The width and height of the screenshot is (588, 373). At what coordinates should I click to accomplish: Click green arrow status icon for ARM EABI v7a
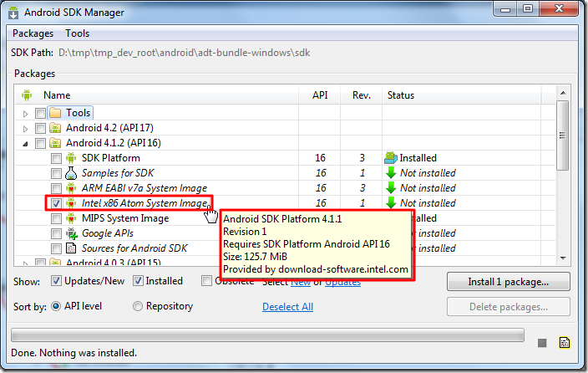click(x=391, y=188)
